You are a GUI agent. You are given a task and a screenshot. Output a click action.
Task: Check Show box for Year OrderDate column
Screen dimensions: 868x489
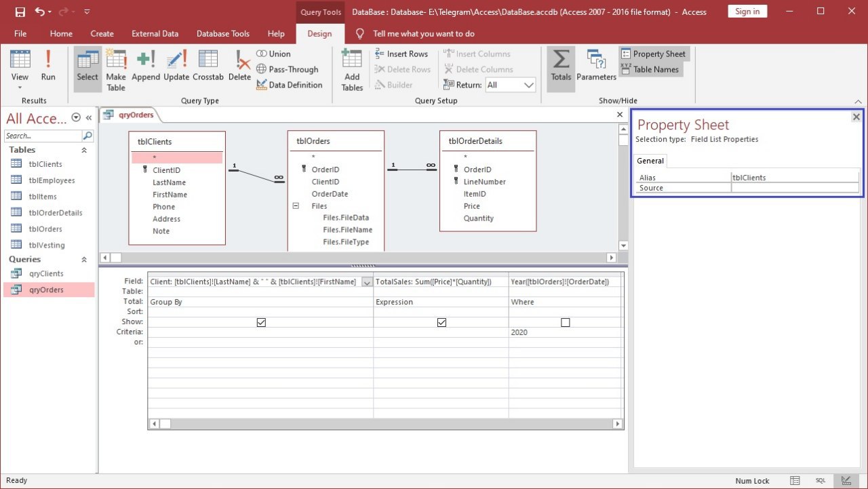(x=566, y=322)
